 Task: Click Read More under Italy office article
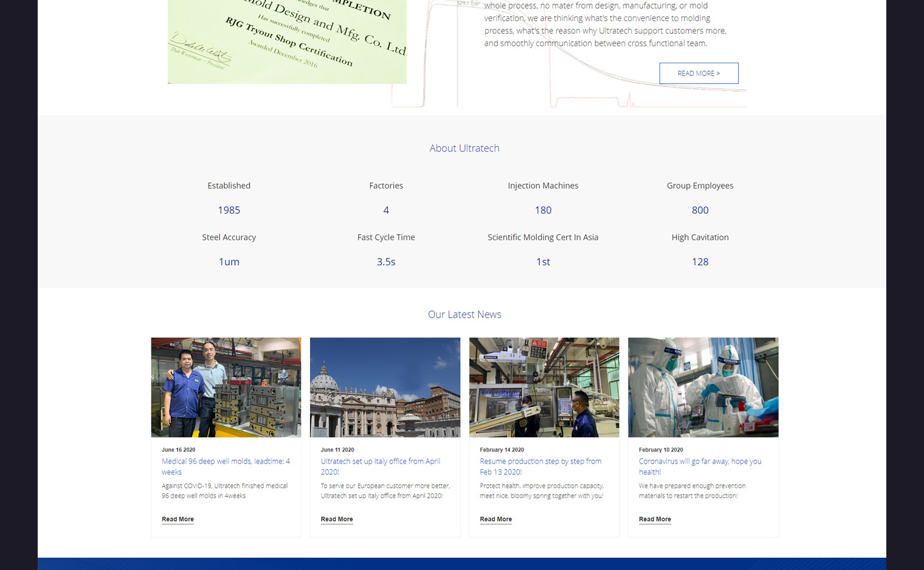pyautogui.click(x=337, y=520)
